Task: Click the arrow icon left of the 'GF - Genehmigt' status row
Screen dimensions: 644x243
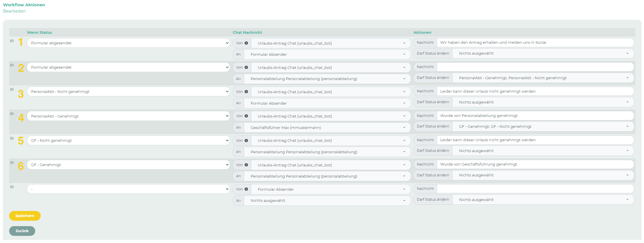Action: coord(12,163)
